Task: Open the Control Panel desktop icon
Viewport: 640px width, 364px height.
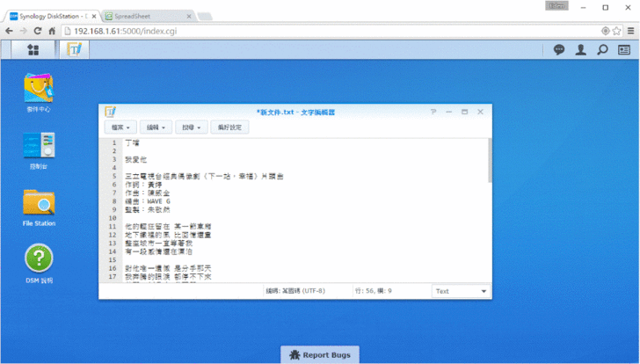Action: [x=39, y=145]
